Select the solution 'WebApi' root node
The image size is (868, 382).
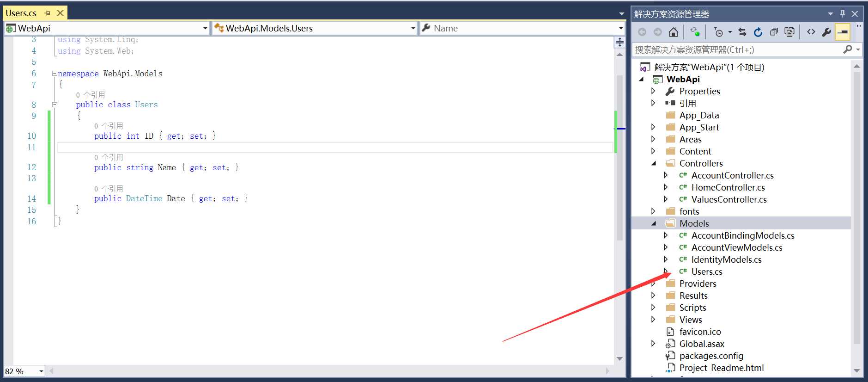[709, 67]
